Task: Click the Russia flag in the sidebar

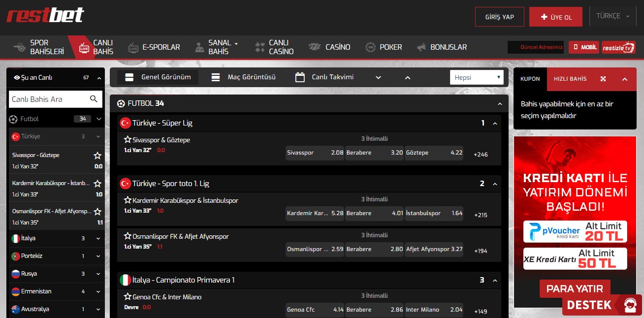Action: tap(16, 274)
